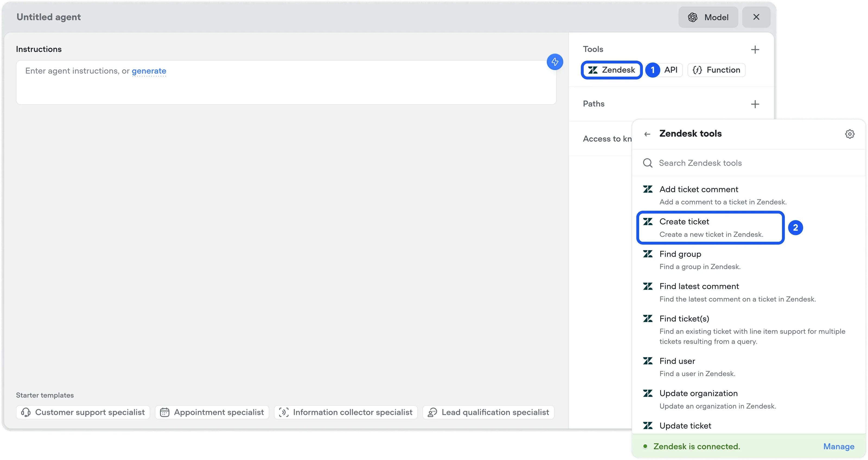Screen dimensions: 868x460
Task: Select the API tool chip
Action: pos(671,70)
